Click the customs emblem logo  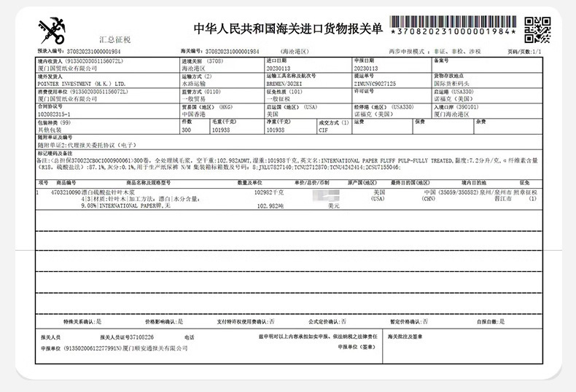coord(52,31)
